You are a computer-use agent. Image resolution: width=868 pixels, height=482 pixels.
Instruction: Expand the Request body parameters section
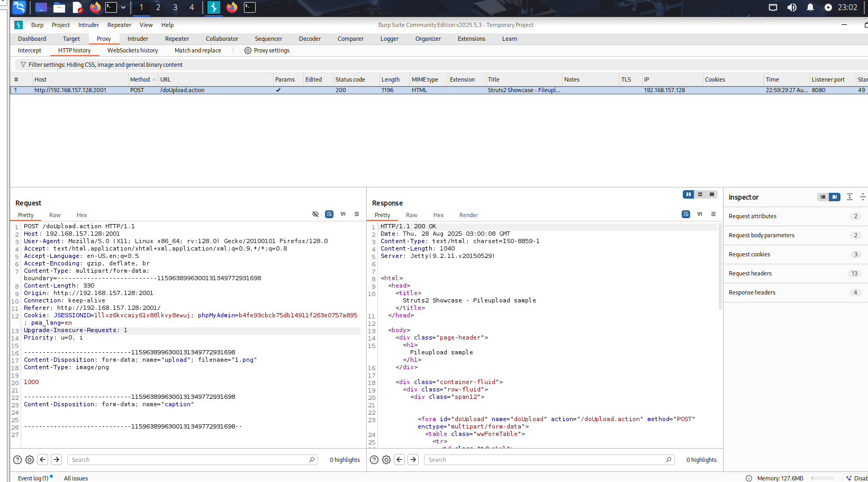[x=795, y=235]
